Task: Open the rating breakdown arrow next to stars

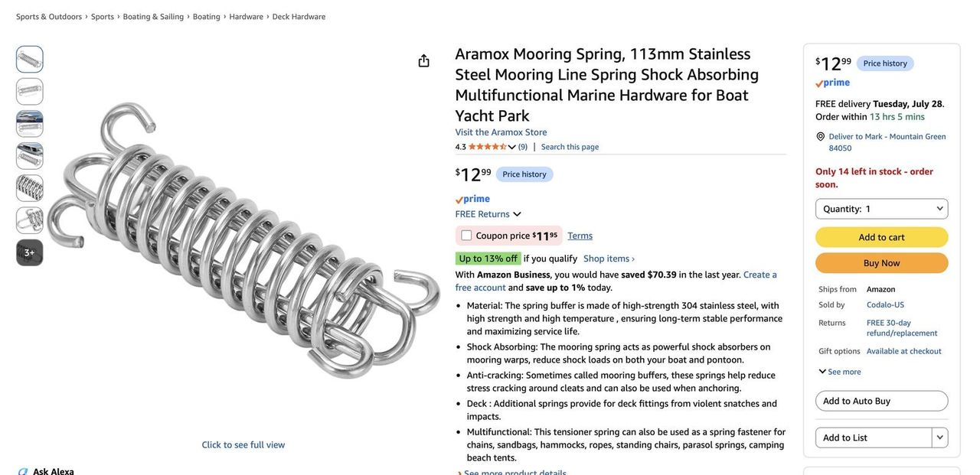Action: [x=512, y=147]
